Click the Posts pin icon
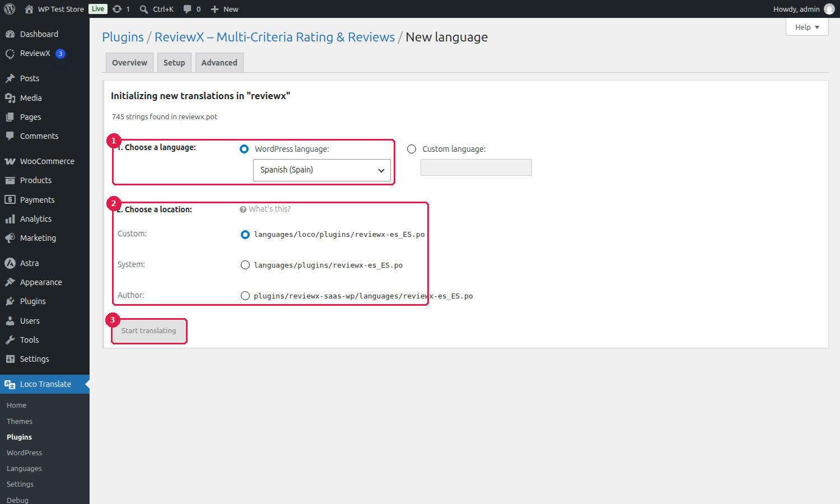 coord(10,78)
